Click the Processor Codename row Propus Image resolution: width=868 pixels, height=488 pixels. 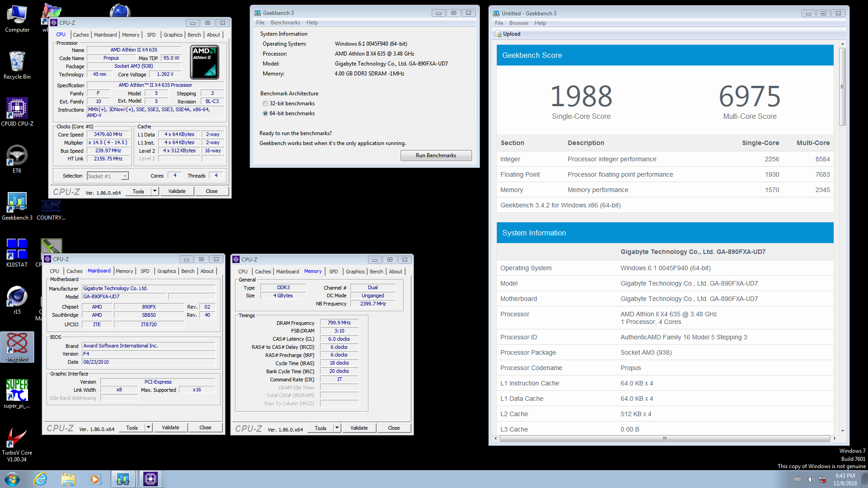[665, 368]
